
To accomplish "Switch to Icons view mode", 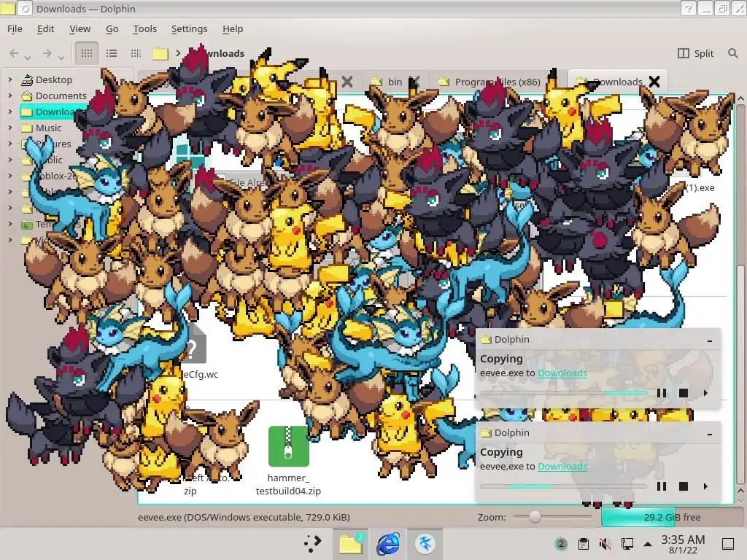I will (87, 53).
